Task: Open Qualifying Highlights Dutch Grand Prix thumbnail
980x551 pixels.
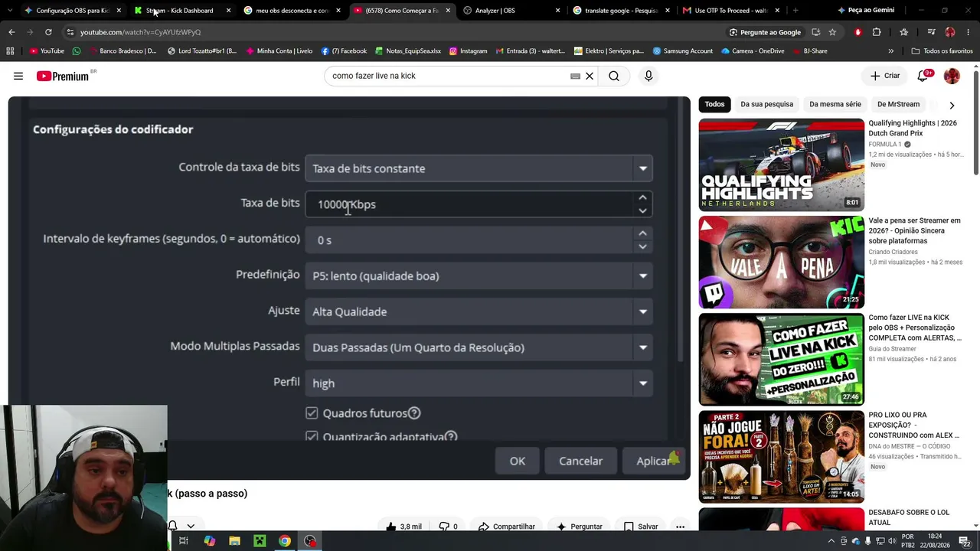Action: point(781,165)
